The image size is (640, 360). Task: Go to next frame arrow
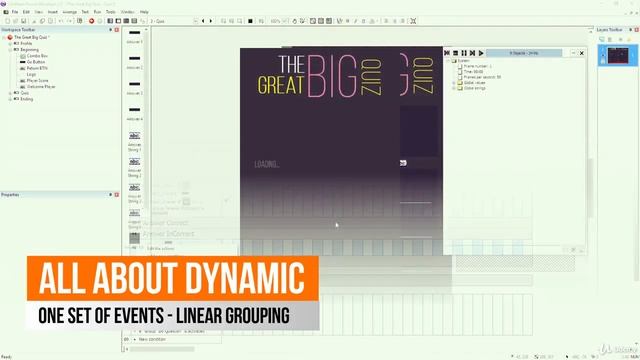click(x=211, y=21)
